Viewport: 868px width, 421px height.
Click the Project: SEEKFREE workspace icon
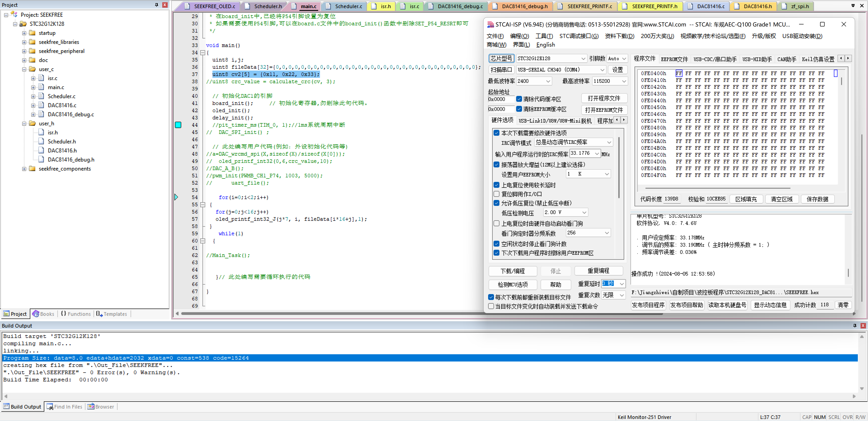[14, 14]
